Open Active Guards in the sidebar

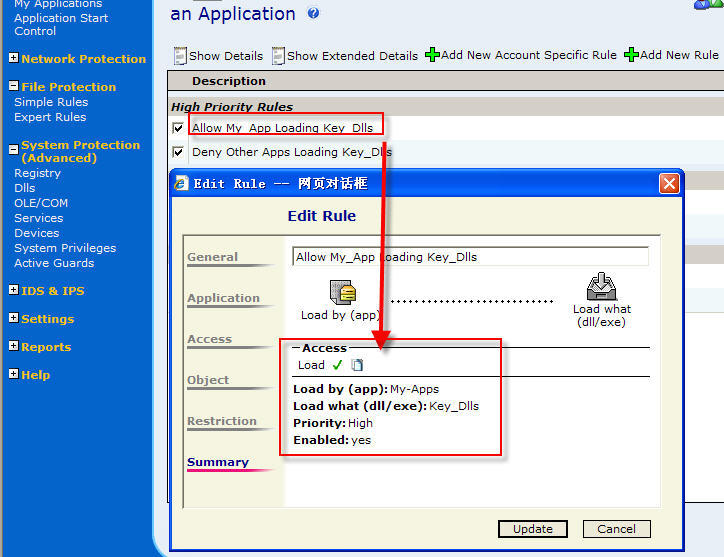tap(54, 263)
